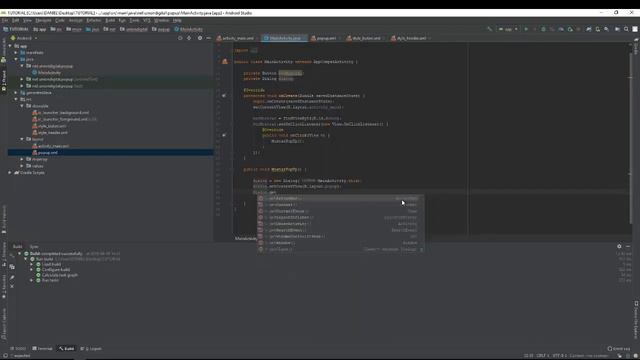Open the Terminal tool window button

click(42, 349)
